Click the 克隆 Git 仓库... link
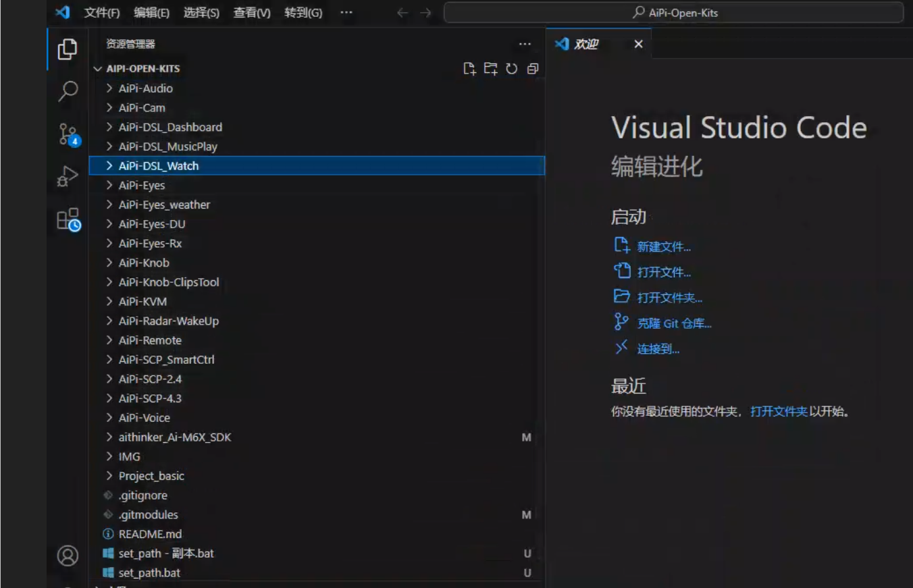Viewport: 913px width, 588px height. point(675,323)
